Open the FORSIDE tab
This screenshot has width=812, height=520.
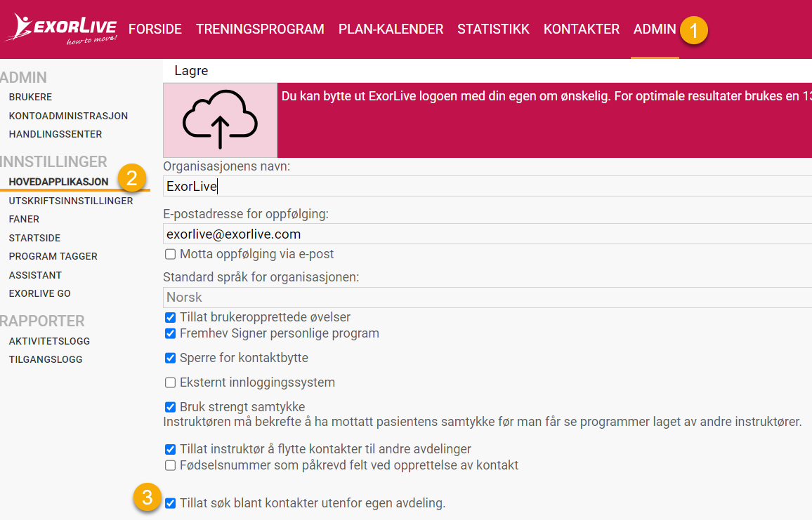(155, 29)
